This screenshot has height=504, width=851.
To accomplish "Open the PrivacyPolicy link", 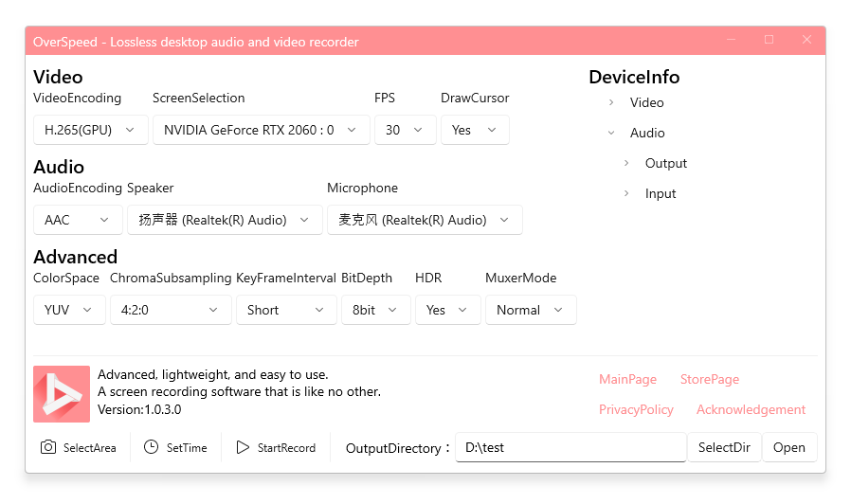I will [636, 409].
